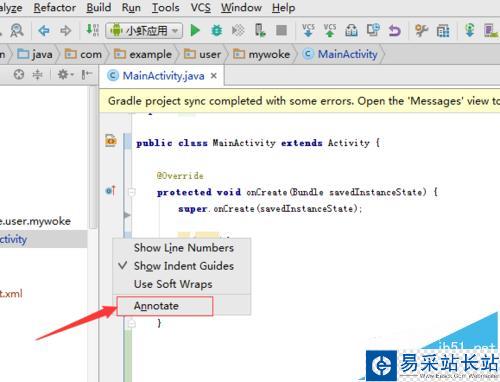
Task: Click the @Override annotation text
Action: [x=180, y=176]
